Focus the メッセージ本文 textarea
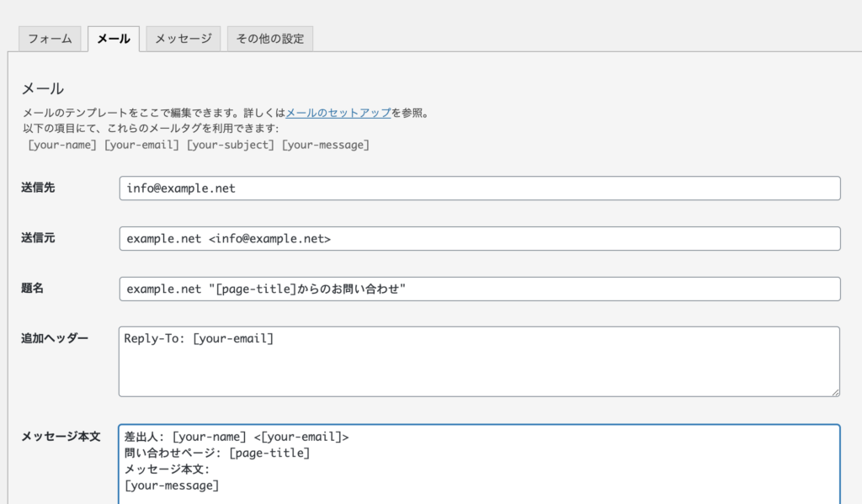This screenshot has height=504, width=862. 478,464
